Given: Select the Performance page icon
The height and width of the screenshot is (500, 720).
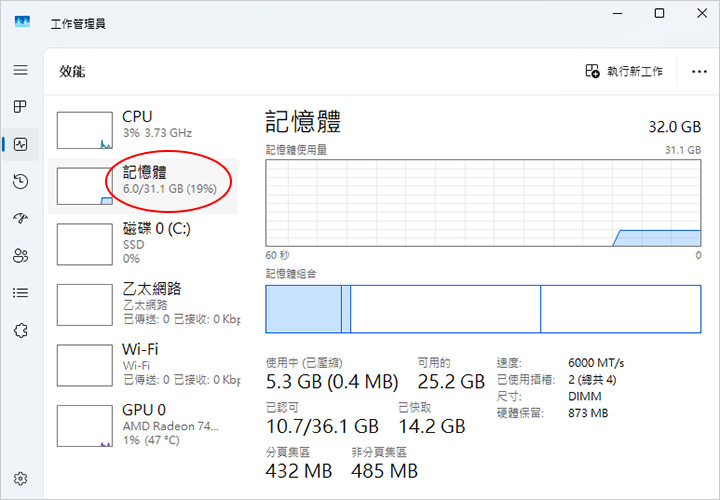Looking at the screenshot, I should point(21,145).
